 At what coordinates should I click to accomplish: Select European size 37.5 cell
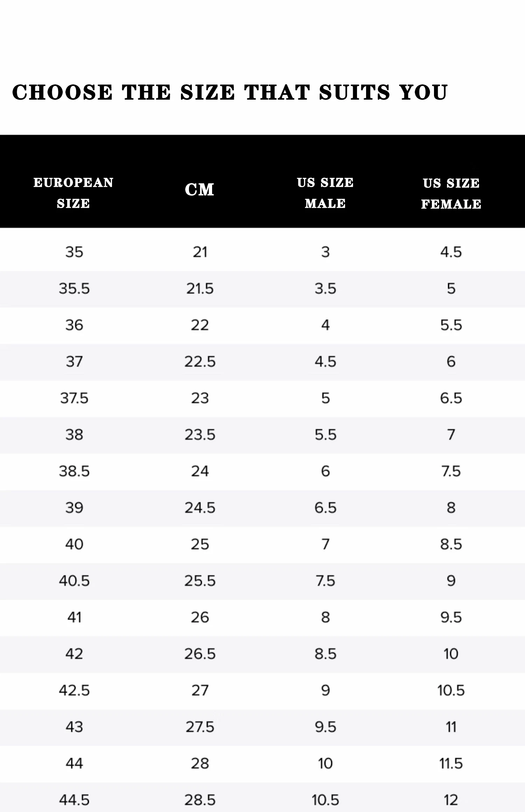click(74, 398)
